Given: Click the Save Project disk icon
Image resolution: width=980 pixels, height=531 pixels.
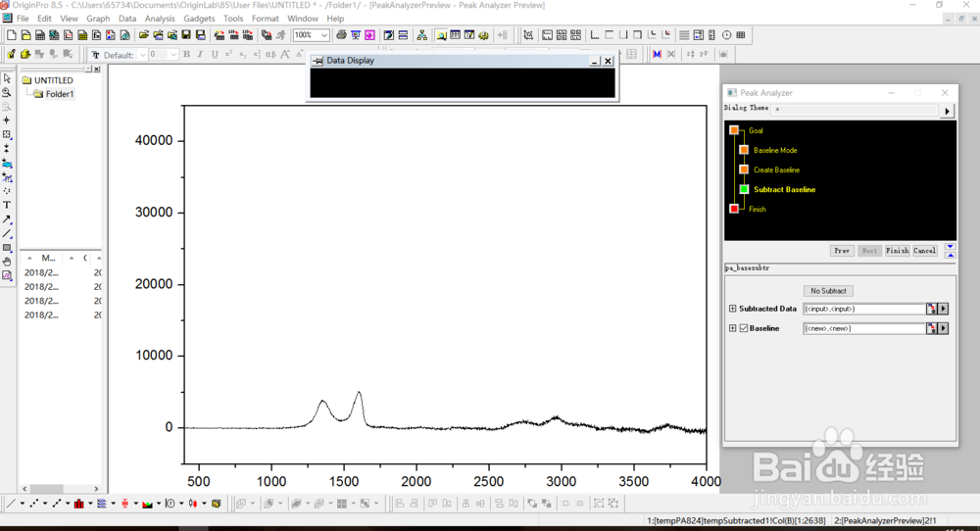Looking at the screenshot, I should point(186,35).
